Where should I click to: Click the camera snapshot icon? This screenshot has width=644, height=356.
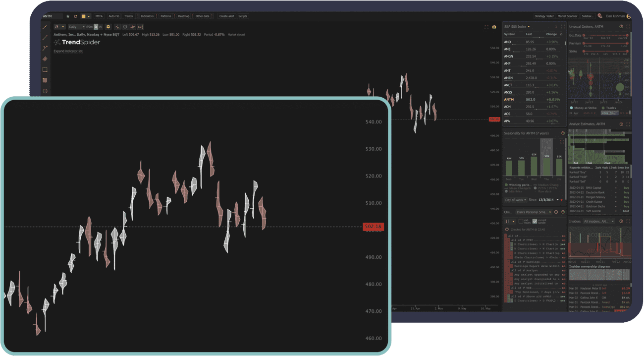494,27
